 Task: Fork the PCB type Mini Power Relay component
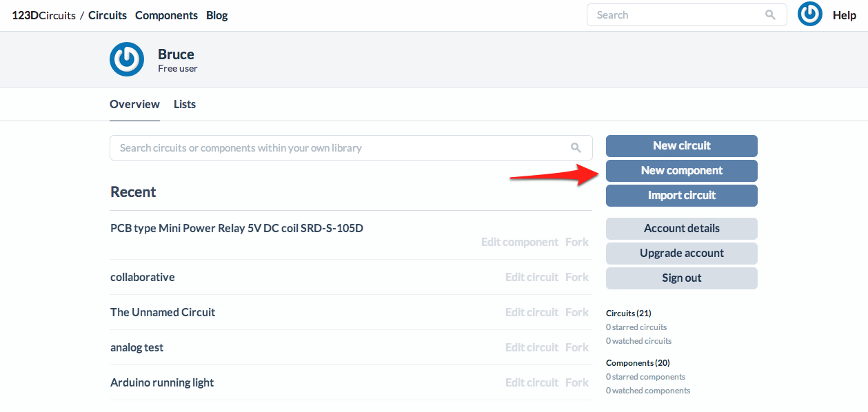coord(577,242)
